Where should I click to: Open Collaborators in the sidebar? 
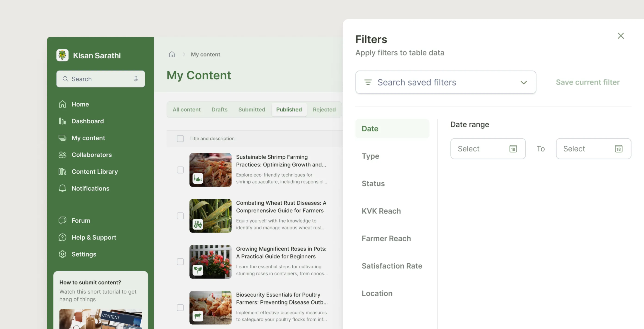pyautogui.click(x=91, y=155)
